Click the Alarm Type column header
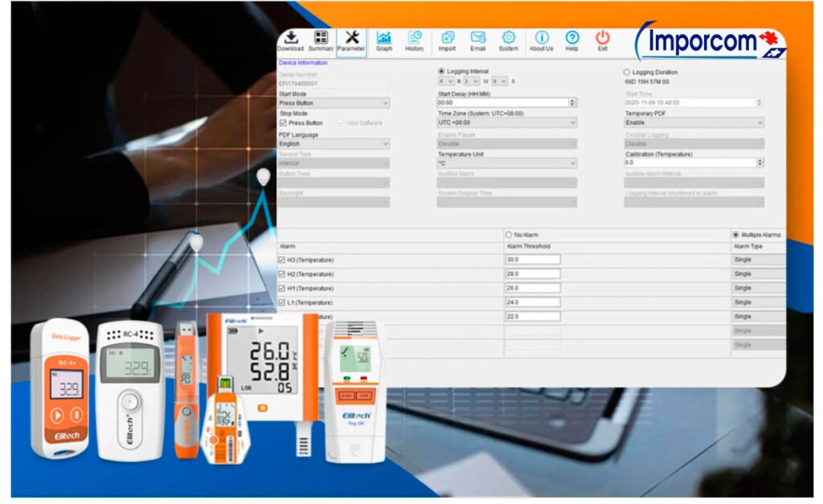 [748, 246]
